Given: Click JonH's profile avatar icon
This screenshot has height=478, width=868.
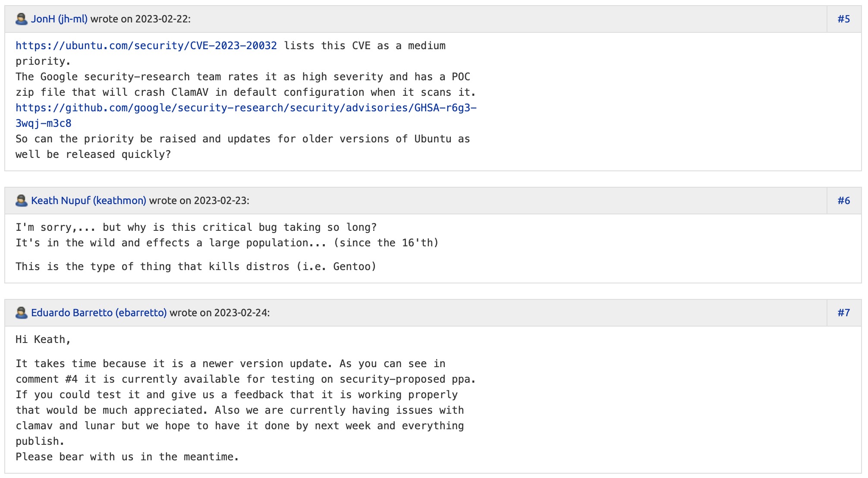Looking at the screenshot, I should coord(22,19).
